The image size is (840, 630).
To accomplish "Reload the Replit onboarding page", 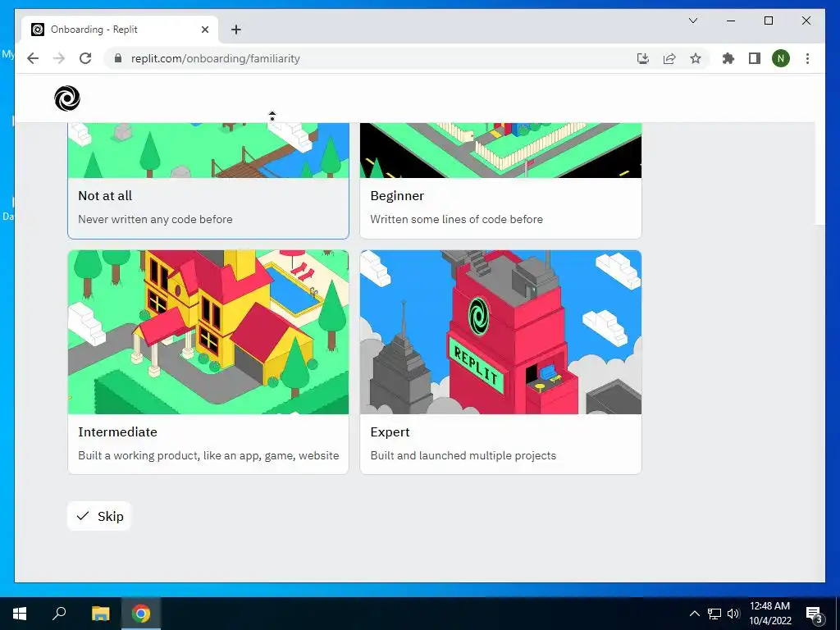I will (85, 58).
